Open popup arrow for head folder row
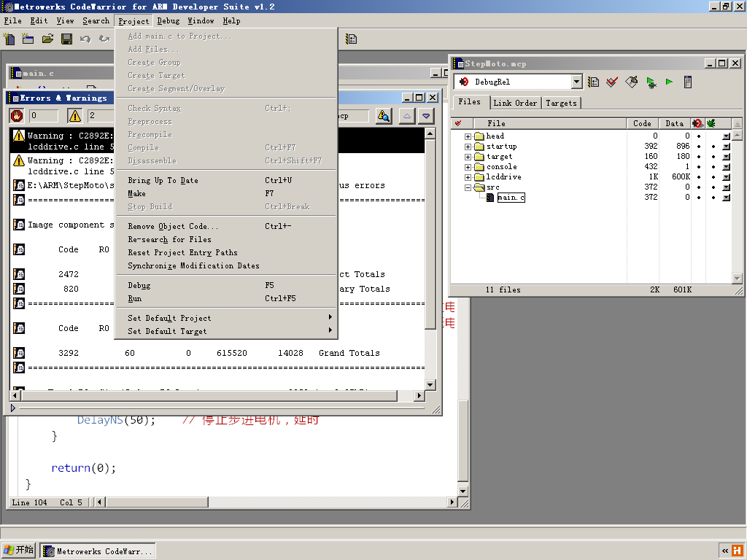The height and width of the screenshot is (560, 747). [726, 136]
